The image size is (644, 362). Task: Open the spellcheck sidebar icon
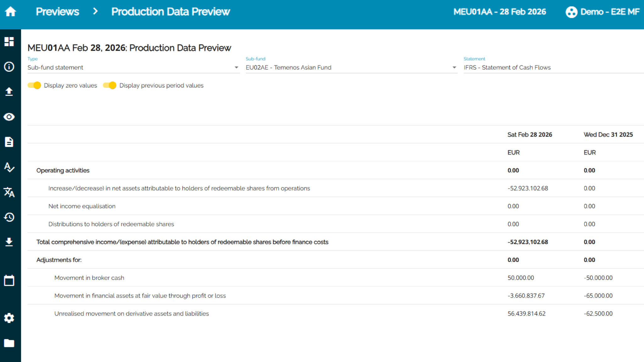[9, 167]
